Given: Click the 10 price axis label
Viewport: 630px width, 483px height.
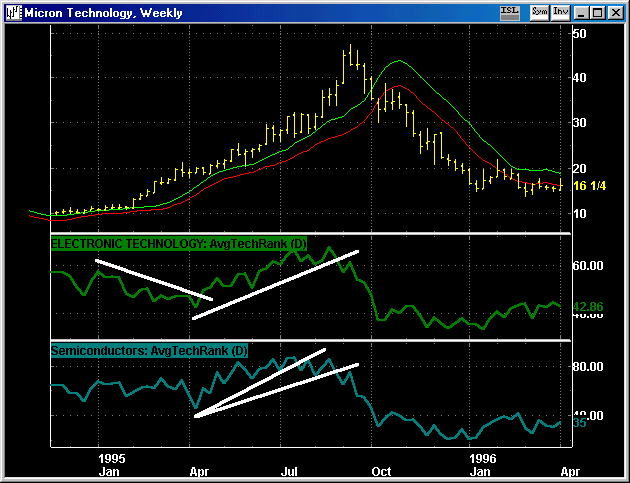Looking at the screenshot, I should (580, 214).
